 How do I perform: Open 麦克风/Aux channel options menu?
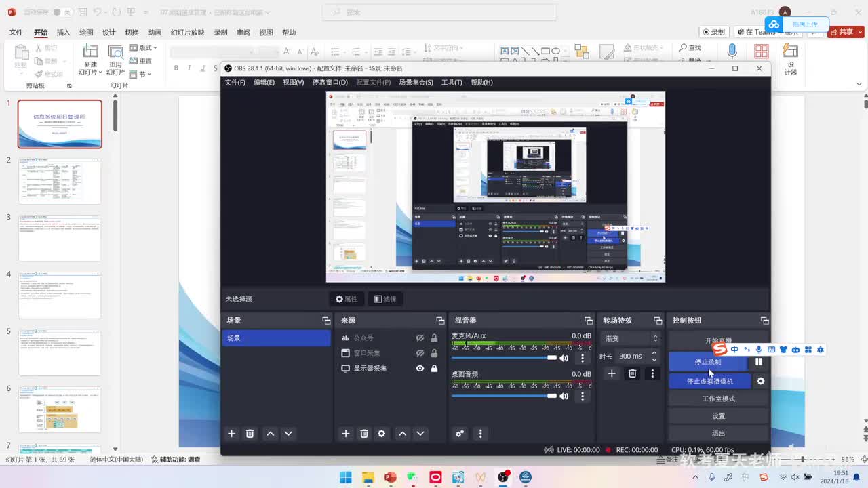click(x=582, y=358)
